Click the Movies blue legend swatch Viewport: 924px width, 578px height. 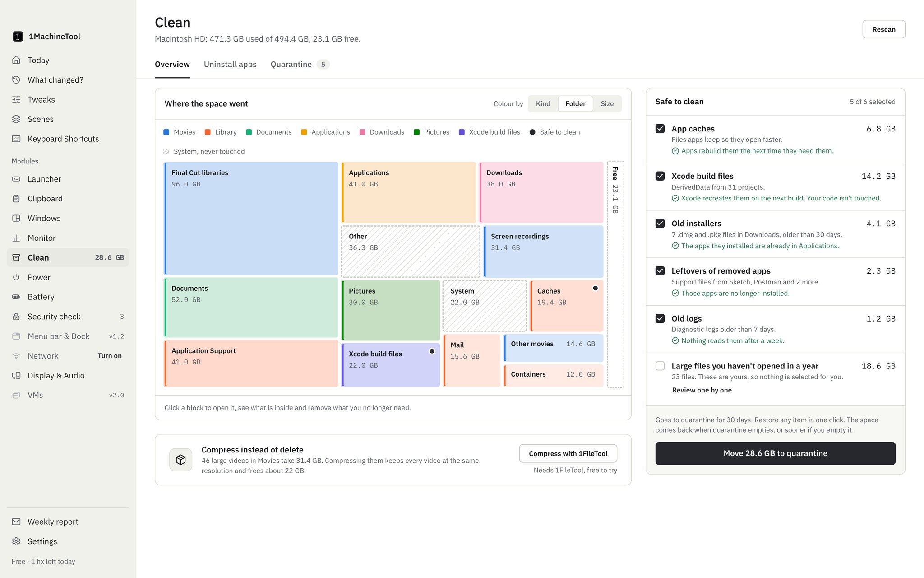click(x=166, y=132)
